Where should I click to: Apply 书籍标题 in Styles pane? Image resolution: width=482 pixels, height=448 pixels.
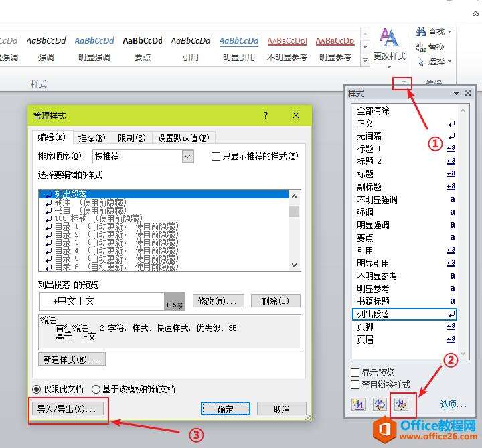(404, 301)
